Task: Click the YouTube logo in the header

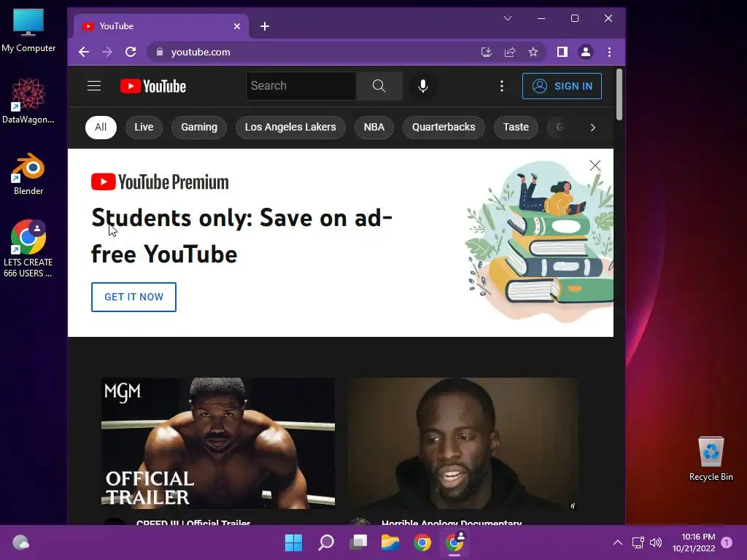Action: coord(153,86)
